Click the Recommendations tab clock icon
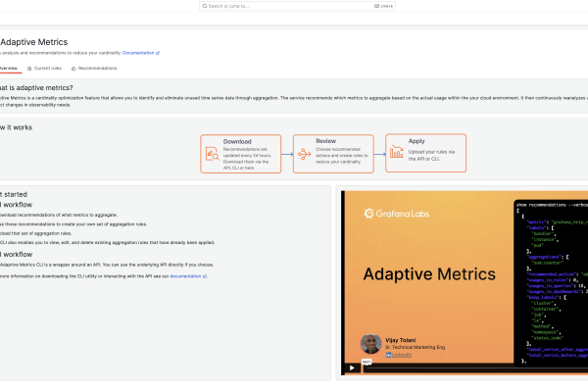 click(74, 69)
